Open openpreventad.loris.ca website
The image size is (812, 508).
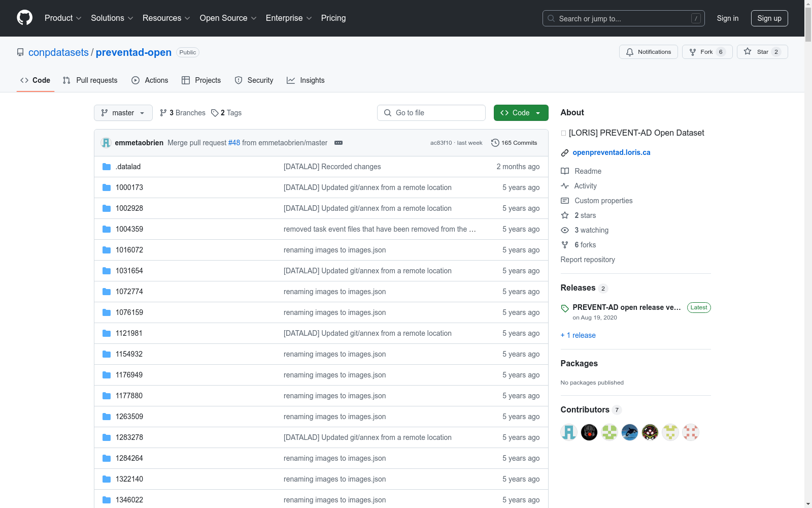pos(612,152)
